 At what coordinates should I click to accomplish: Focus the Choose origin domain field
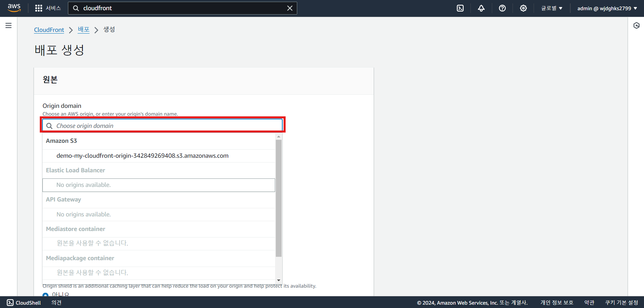point(162,126)
